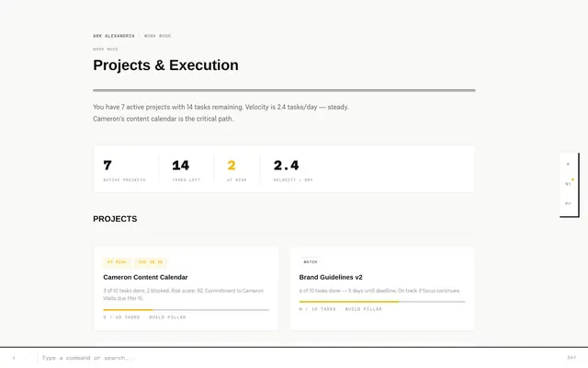The width and height of the screenshot is (588, 368).
Task: Click the 14 Tasks Left stat
Action: pyautogui.click(x=186, y=170)
